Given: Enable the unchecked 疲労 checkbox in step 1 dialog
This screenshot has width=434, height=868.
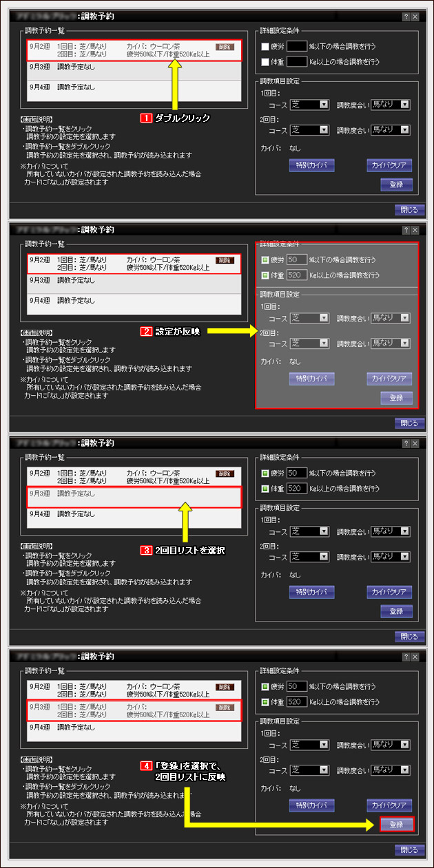Looking at the screenshot, I should [x=265, y=47].
